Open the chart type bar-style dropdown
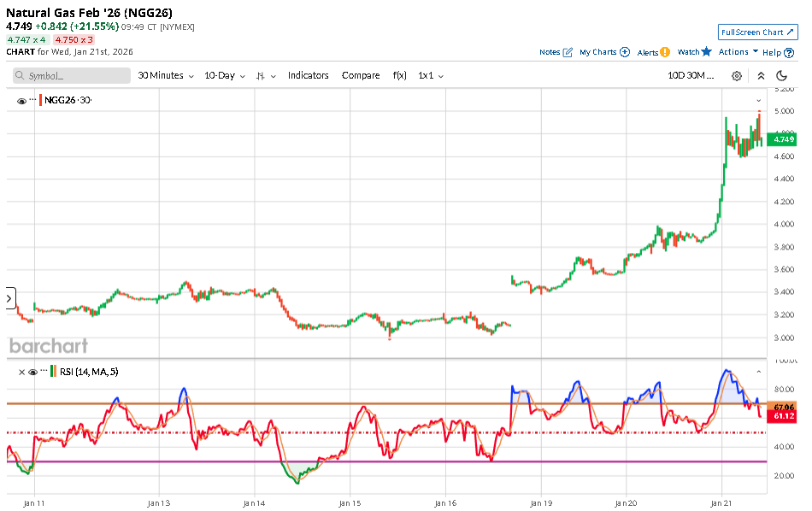Image resolution: width=812 pixels, height=511 pixels. 266,76
